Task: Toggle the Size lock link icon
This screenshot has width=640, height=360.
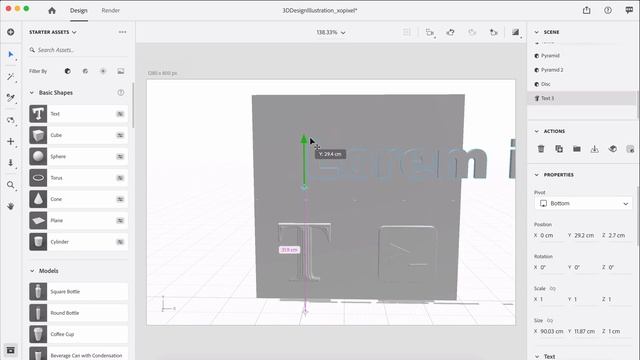Action: (x=550, y=320)
